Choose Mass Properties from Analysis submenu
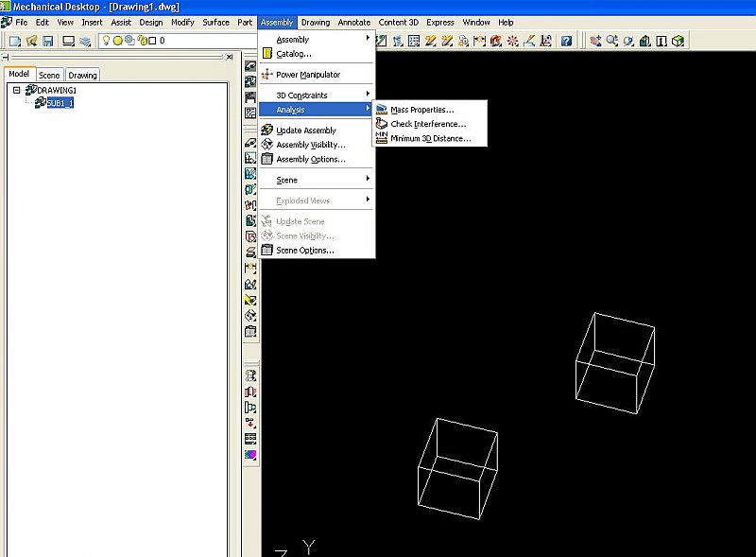The width and height of the screenshot is (756, 557). 421,111
